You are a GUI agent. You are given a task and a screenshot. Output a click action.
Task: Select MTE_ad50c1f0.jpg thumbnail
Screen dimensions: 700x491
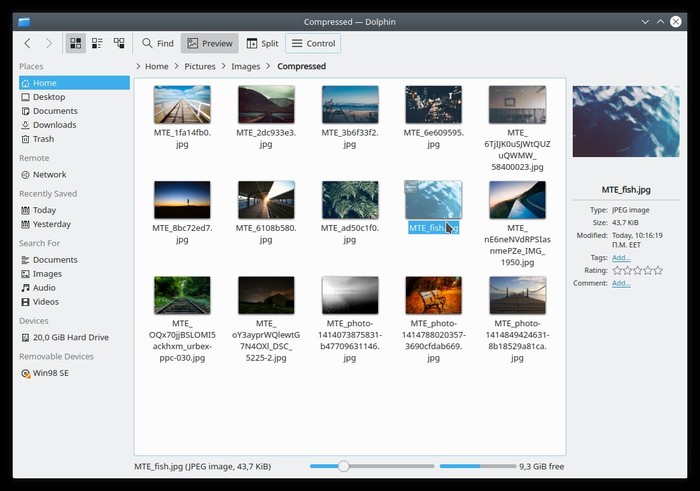pyautogui.click(x=350, y=200)
